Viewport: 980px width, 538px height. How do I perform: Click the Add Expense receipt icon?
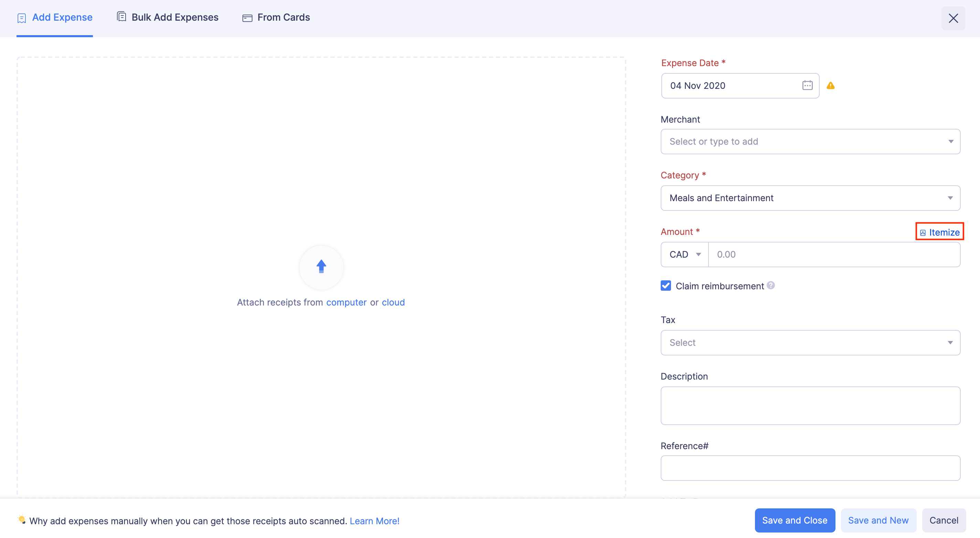(x=21, y=17)
